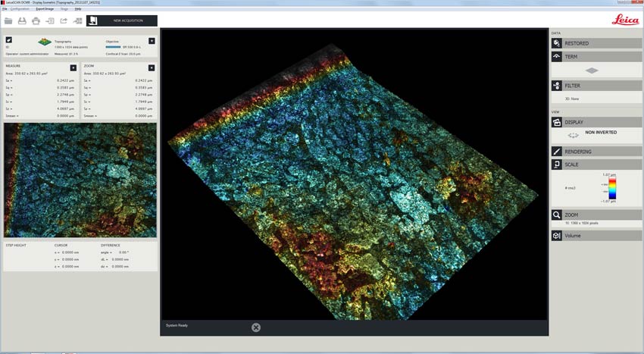Click the share/export arrow toolbar icon
This screenshot has width=644, height=354.
[x=64, y=20]
